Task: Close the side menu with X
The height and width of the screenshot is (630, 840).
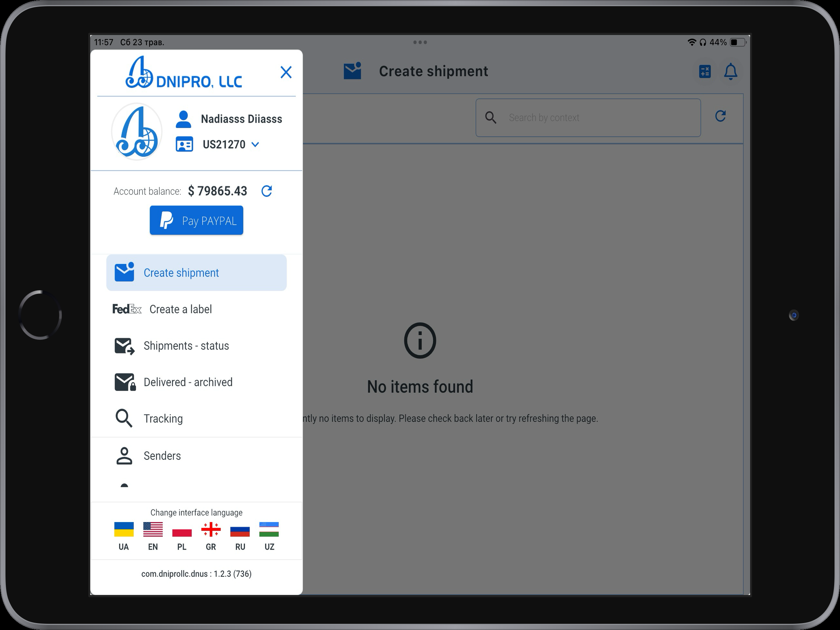Action: click(286, 72)
